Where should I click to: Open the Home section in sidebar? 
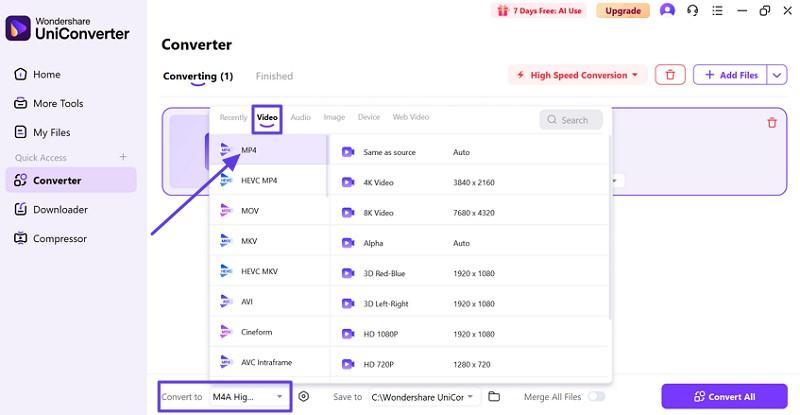pyautogui.click(x=37, y=75)
